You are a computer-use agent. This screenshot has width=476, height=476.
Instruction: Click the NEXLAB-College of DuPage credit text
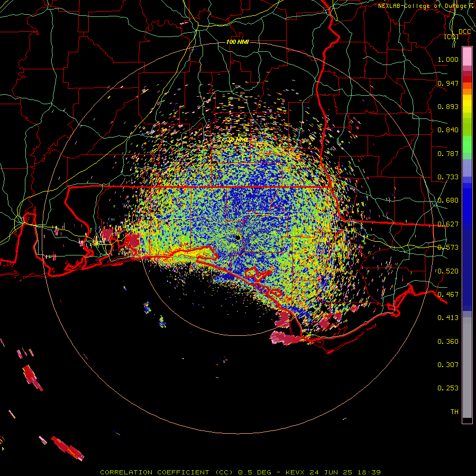[426, 6]
